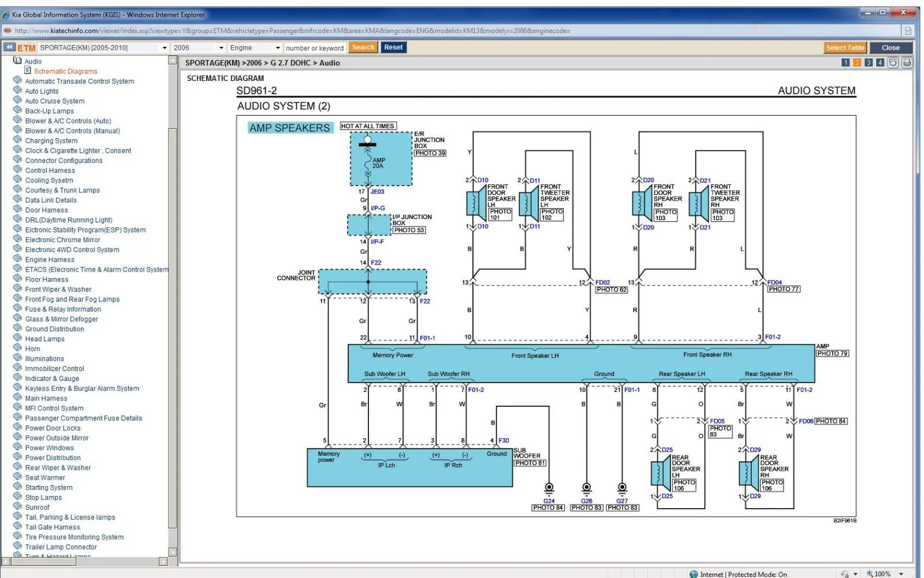Click the Select Table button
The width and height of the screenshot is (924, 578).
point(845,48)
